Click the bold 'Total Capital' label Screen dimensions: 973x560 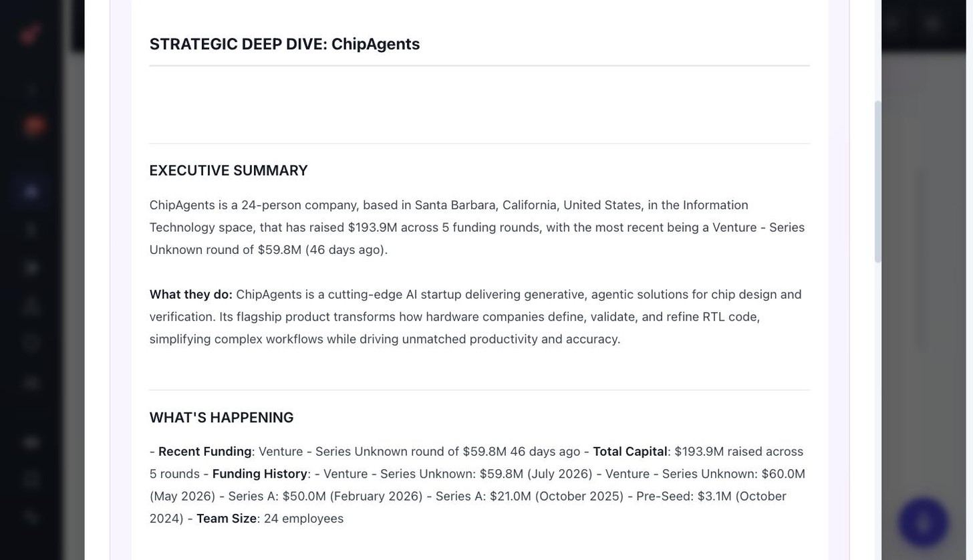(630, 452)
